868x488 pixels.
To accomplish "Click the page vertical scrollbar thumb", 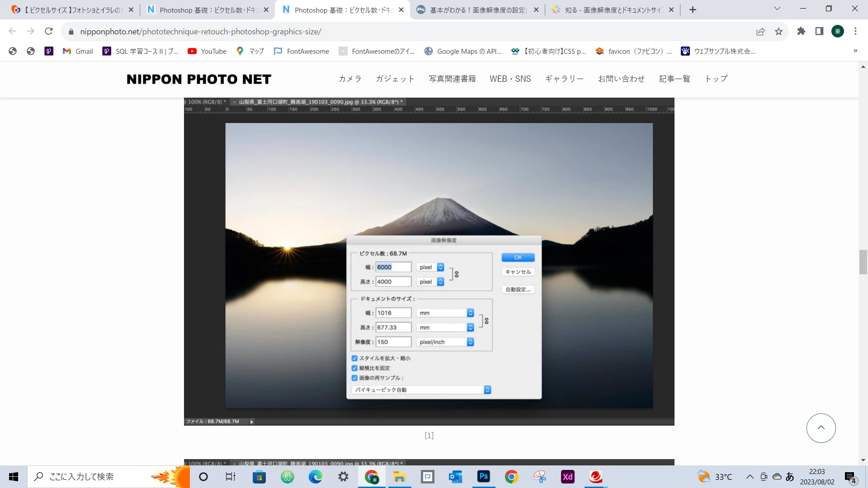I will 863,262.
